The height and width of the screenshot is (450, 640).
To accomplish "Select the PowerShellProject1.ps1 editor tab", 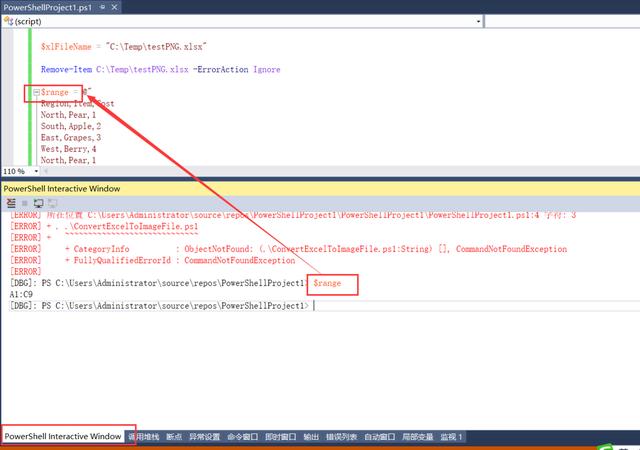I will [x=47, y=7].
